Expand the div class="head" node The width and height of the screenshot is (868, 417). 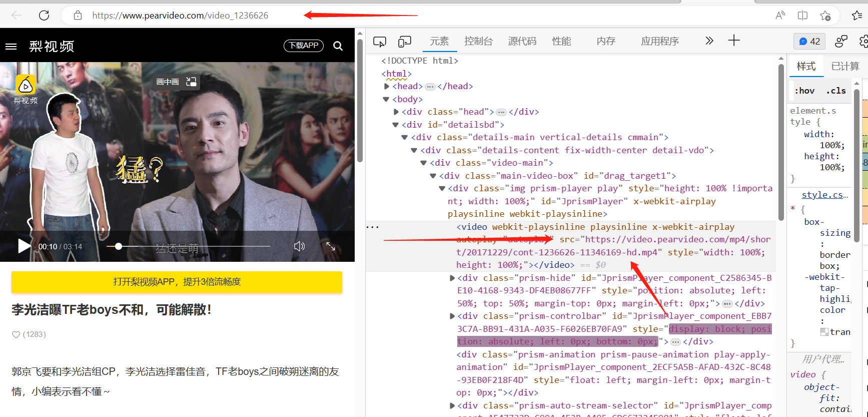click(x=396, y=112)
